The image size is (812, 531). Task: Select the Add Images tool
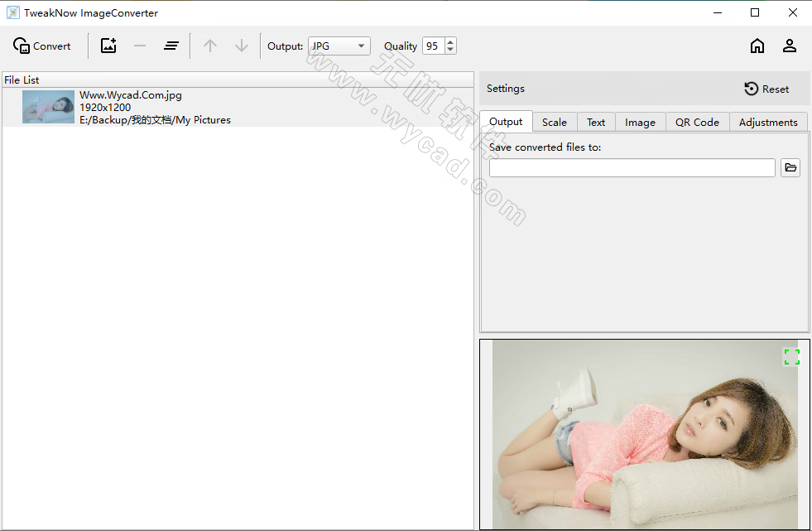point(108,46)
